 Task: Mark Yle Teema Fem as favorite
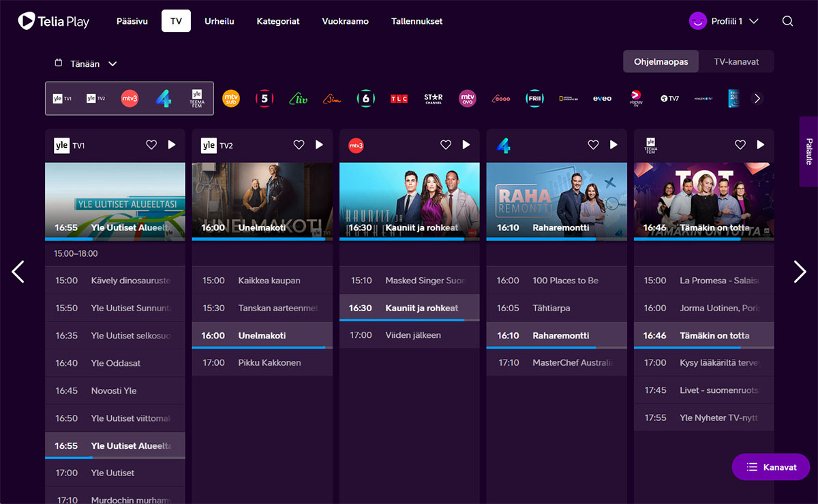pos(740,144)
